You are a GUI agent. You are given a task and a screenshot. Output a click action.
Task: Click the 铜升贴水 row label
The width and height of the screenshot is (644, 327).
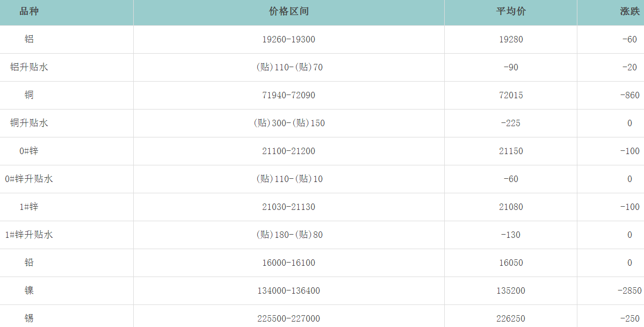29,123
